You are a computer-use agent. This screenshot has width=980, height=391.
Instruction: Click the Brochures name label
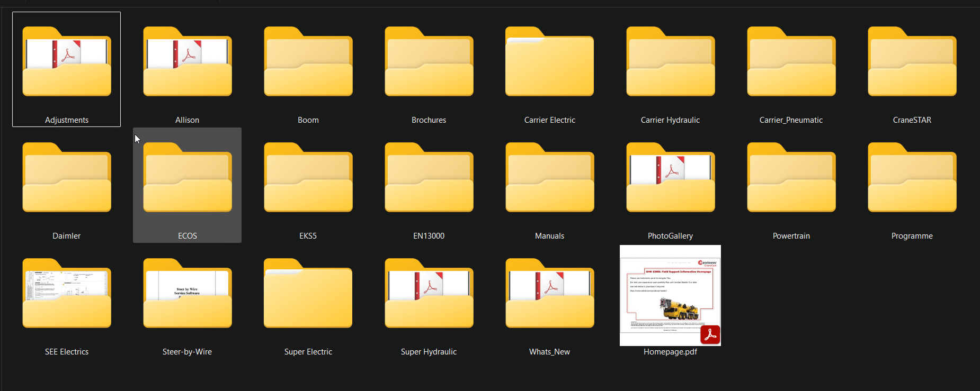click(429, 120)
